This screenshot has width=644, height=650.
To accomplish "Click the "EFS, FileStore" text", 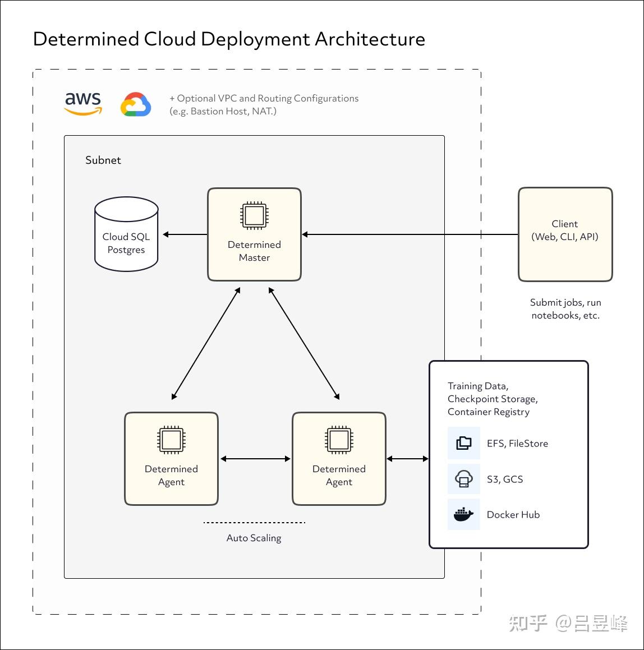I will pyautogui.click(x=517, y=443).
